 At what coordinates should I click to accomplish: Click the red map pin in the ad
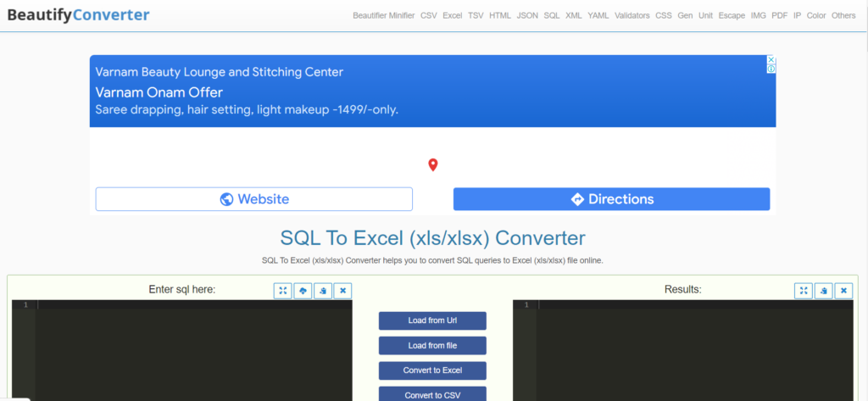coord(433,164)
